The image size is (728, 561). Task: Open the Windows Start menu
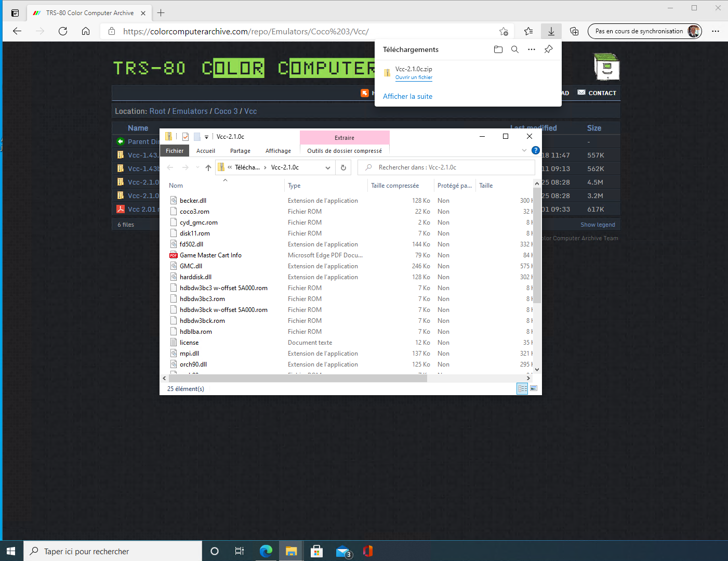(x=11, y=551)
